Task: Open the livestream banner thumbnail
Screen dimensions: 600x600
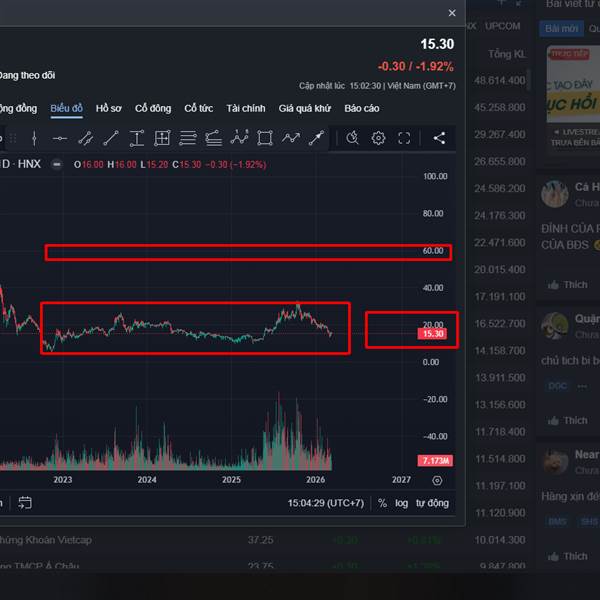Action: (x=573, y=84)
